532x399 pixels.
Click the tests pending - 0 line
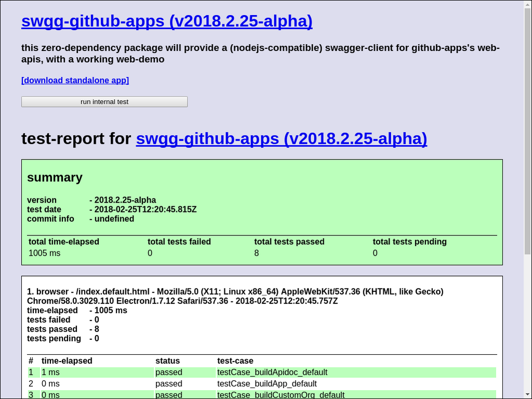pos(63,339)
